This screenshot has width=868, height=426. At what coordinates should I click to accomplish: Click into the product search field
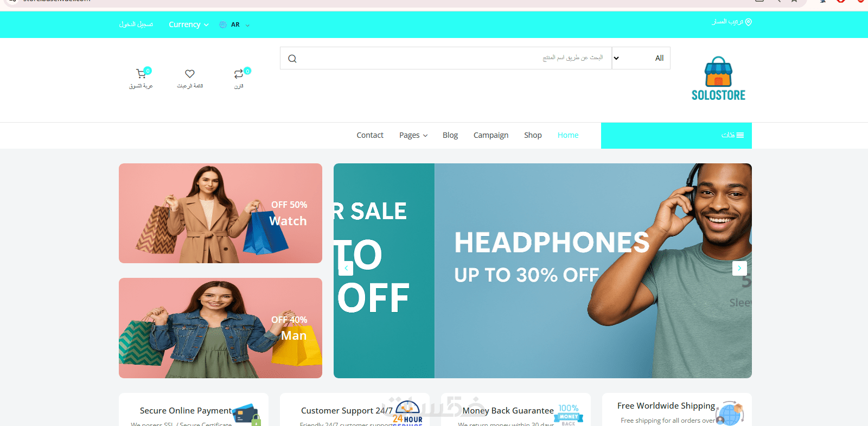click(446, 58)
